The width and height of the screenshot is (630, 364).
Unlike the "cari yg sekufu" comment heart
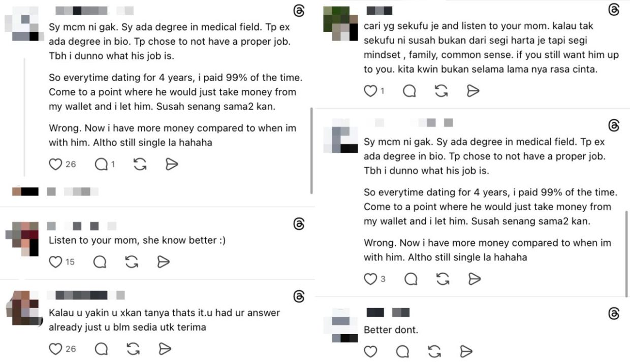[x=371, y=91]
